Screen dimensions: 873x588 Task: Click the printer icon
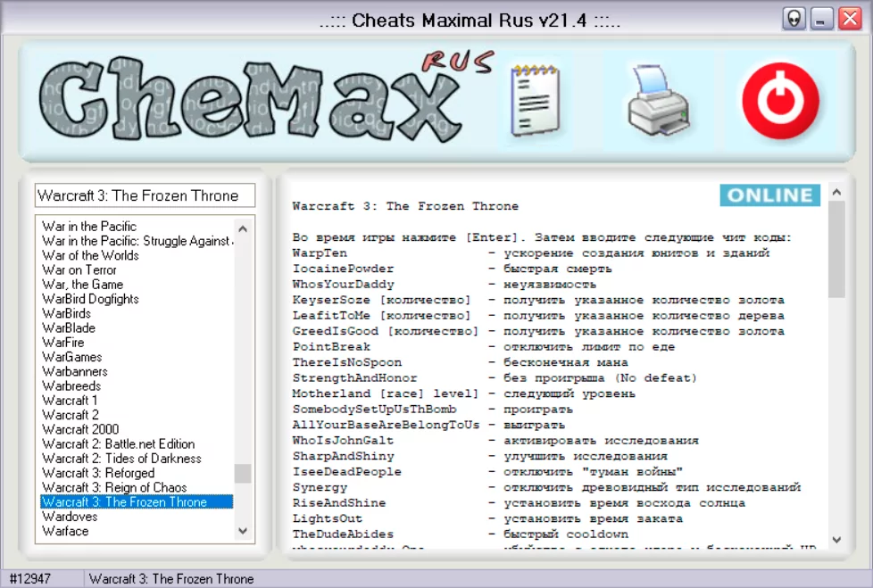(659, 100)
